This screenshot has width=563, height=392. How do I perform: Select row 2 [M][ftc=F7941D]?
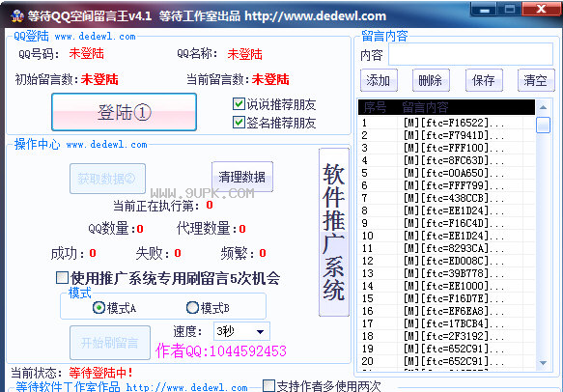pos(447,135)
